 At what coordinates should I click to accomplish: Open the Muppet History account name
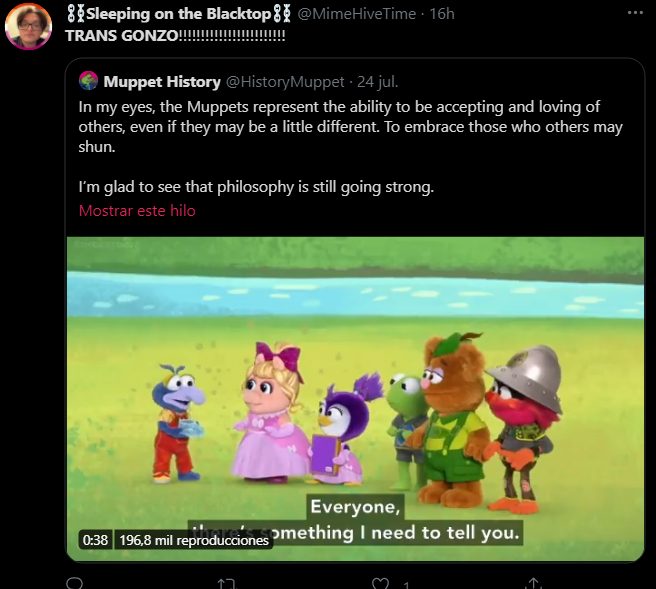click(162, 81)
